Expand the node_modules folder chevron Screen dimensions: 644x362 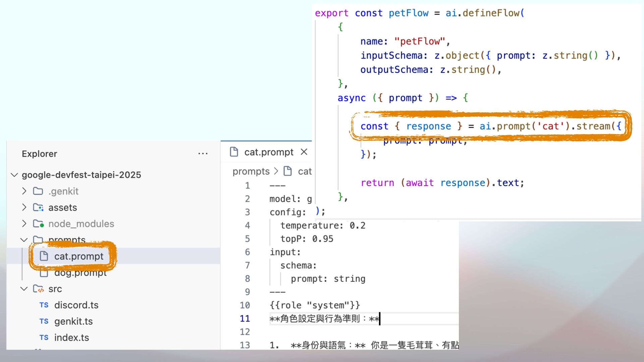point(24,224)
